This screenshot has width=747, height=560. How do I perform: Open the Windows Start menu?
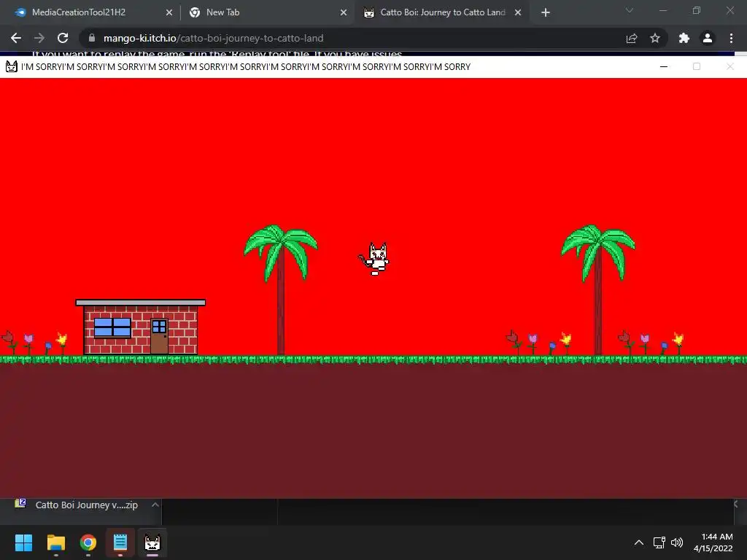point(23,542)
